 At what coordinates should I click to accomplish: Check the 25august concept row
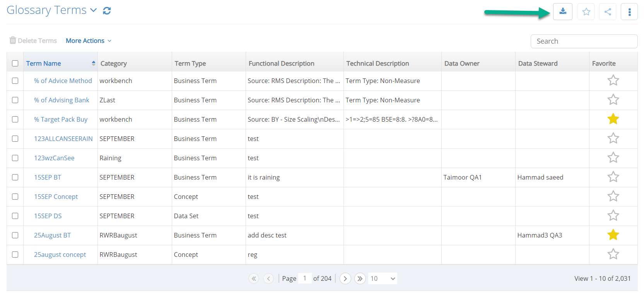[x=15, y=255]
